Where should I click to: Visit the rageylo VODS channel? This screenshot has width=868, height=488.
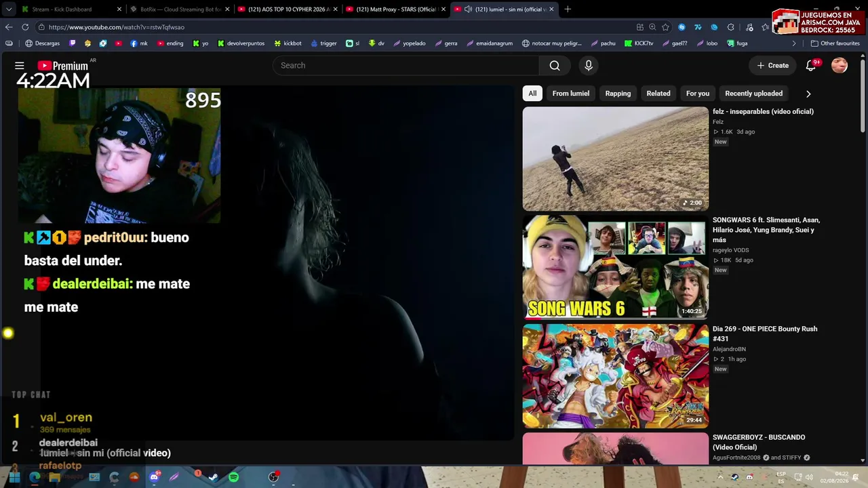coord(730,250)
